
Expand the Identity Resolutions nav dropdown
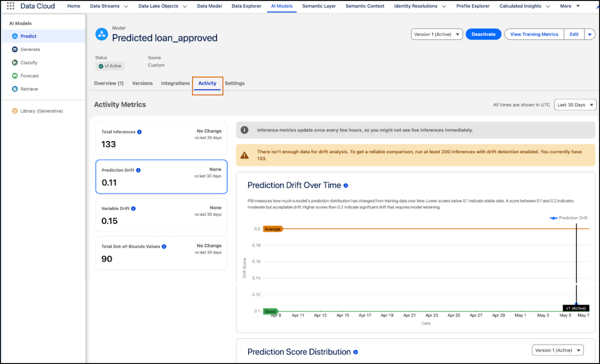pos(444,6)
